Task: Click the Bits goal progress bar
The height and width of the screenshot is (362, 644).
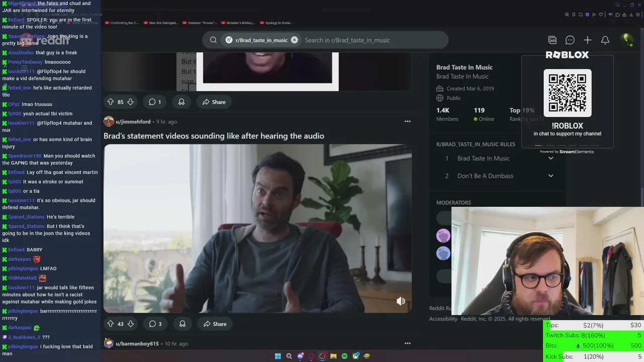Action: click(x=594, y=346)
